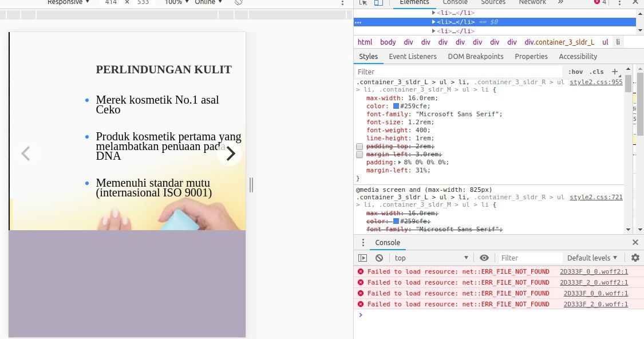Select div.container_3_sldr_L in breadcrumb

click(x=559, y=42)
